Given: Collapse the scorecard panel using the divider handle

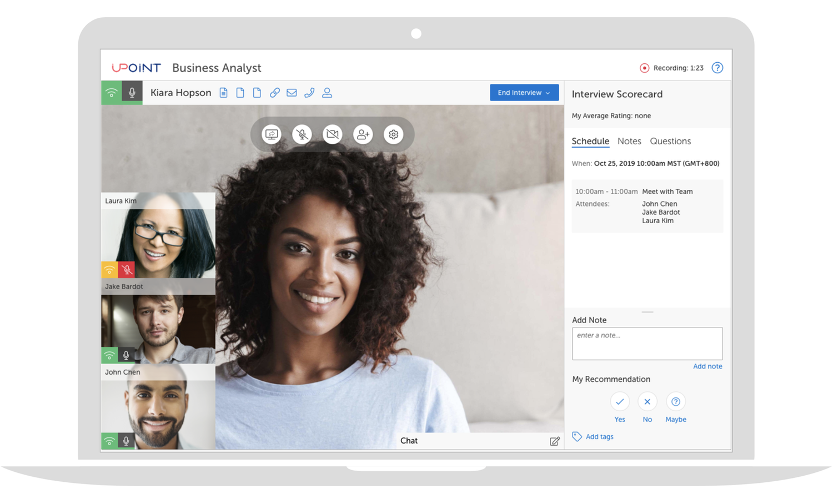Looking at the screenshot, I should coord(647,311).
